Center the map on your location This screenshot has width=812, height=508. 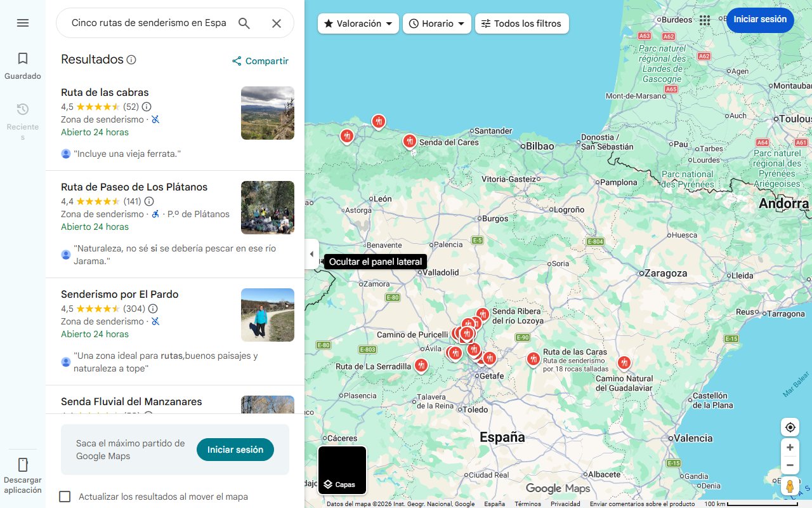pyautogui.click(x=790, y=427)
